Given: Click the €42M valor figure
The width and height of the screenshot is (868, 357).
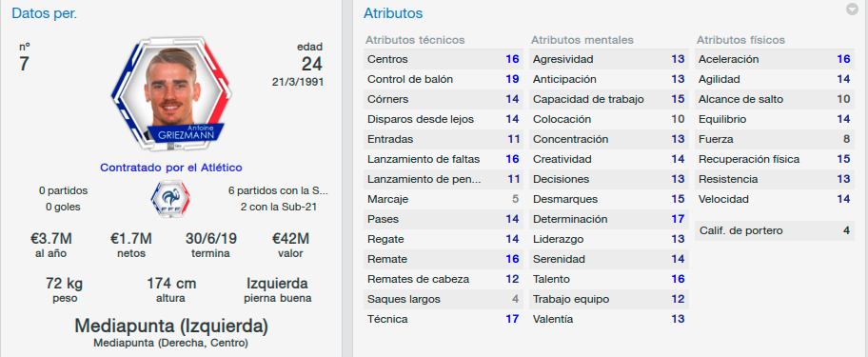Looking at the screenshot, I should coord(290,239).
